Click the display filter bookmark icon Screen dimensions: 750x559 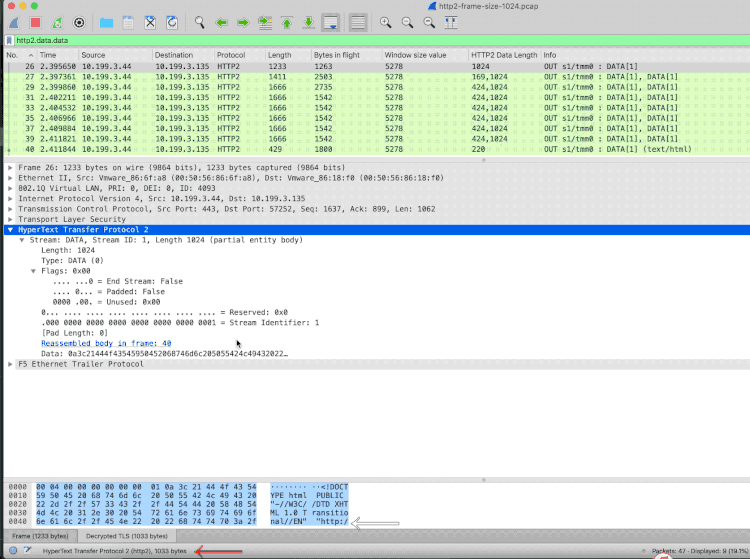coord(9,40)
